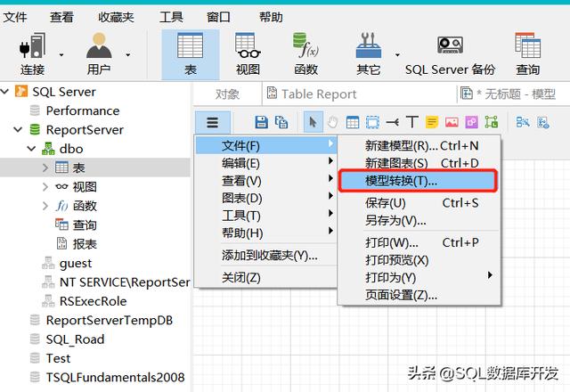This screenshot has width=570, height=392.
Task: Choose 另存为(V)... from the submenu
Action: pos(419,220)
